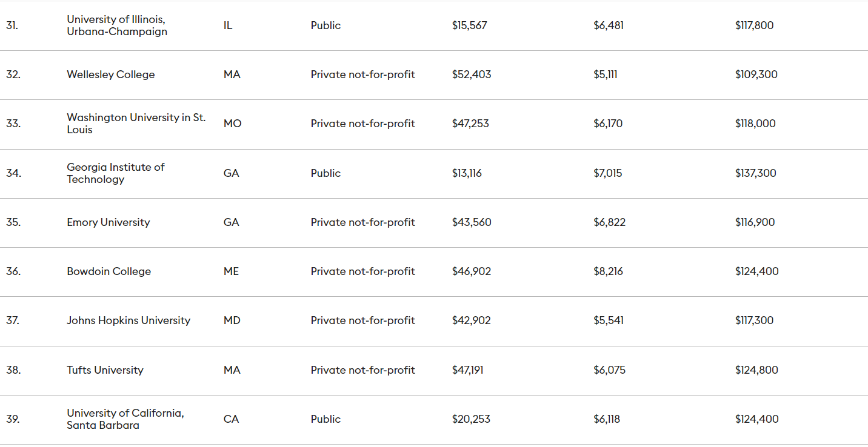Click University of Illinois, Urbana-Champaign name
The width and height of the screenshot is (868, 447).
116,25
